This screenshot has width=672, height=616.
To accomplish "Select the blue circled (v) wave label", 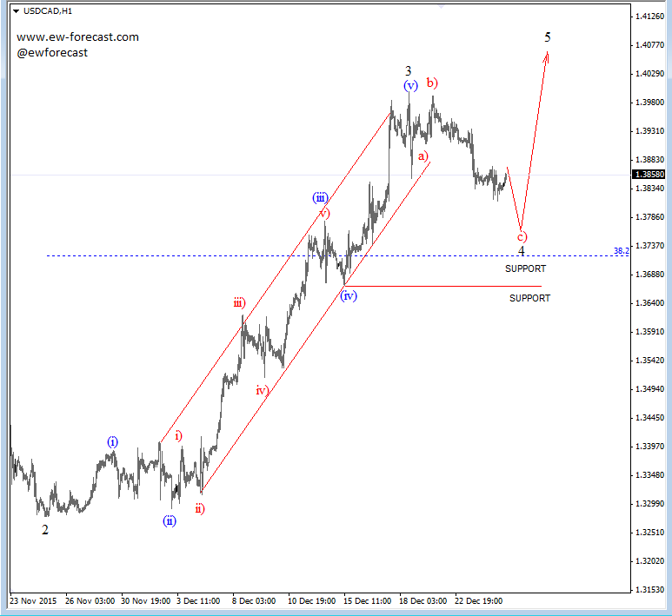I will [x=410, y=85].
